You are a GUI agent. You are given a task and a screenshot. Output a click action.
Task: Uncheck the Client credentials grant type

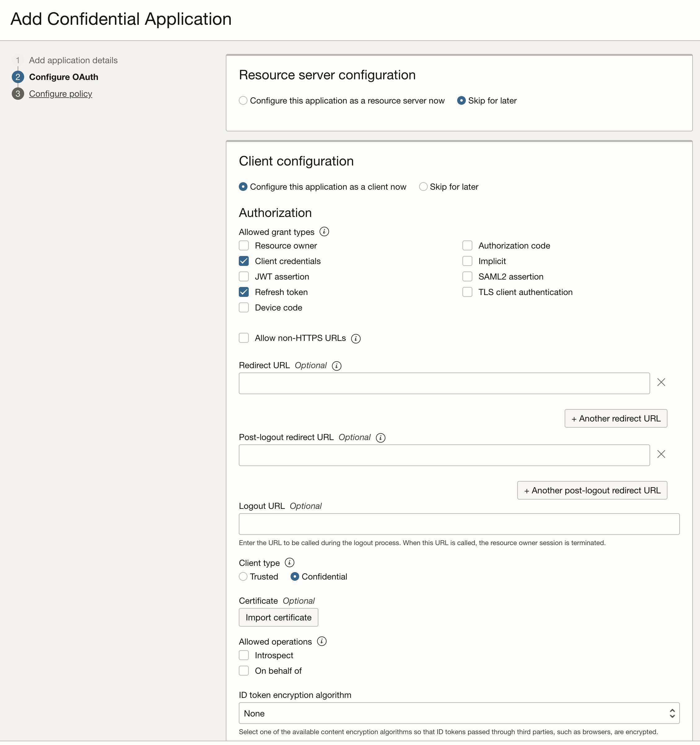coord(244,261)
